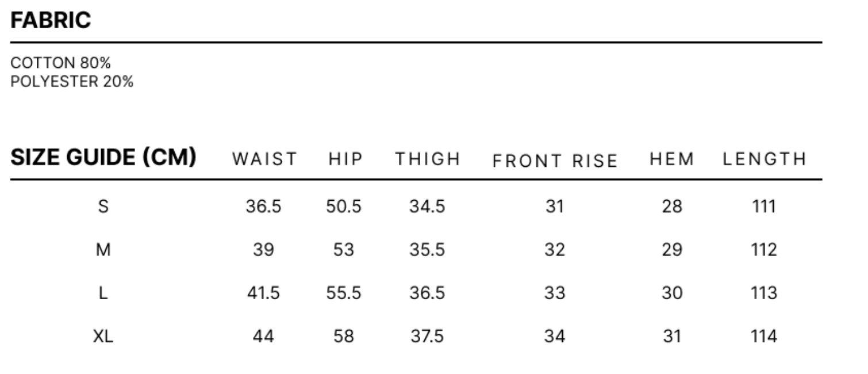Click the thigh value 37.5 for XL
The width and height of the screenshot is (868, 374).
(x=427, y=336)
